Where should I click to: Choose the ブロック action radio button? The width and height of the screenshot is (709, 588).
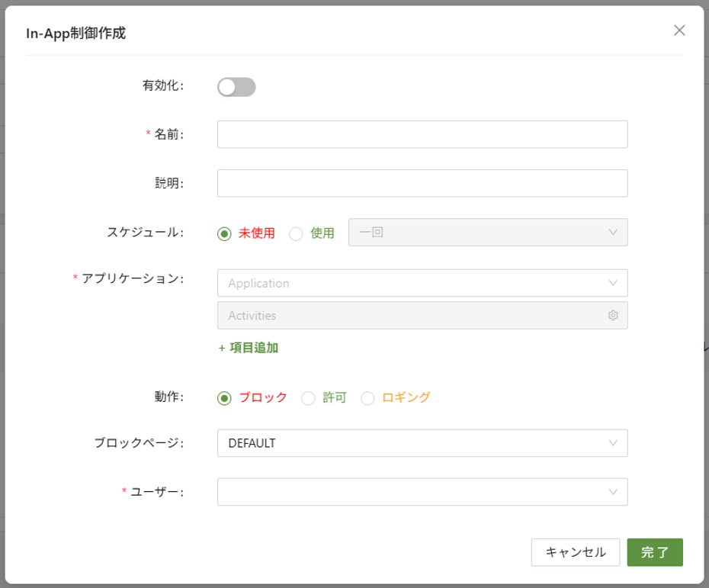(224, 398)
